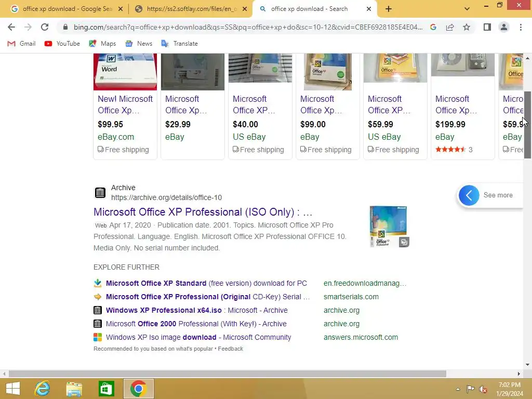Click the star rating on $199.99 listing
The width and height of the screenshot is (532, 399).
450,149
